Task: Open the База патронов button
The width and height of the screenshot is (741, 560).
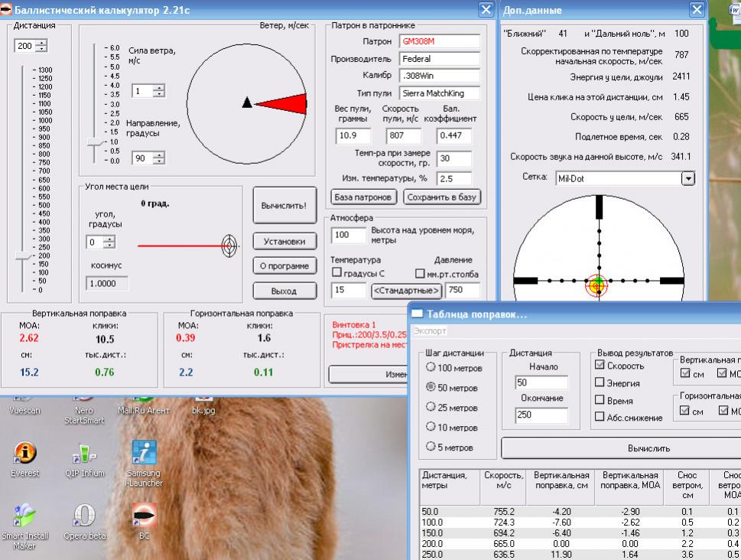Action: click(x=363, y=197)
